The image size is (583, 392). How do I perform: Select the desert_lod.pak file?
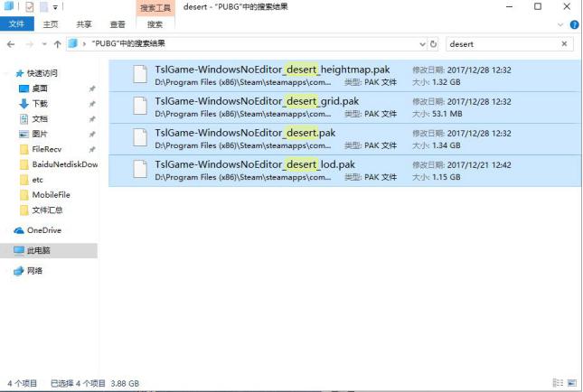(x=344, y=171)
